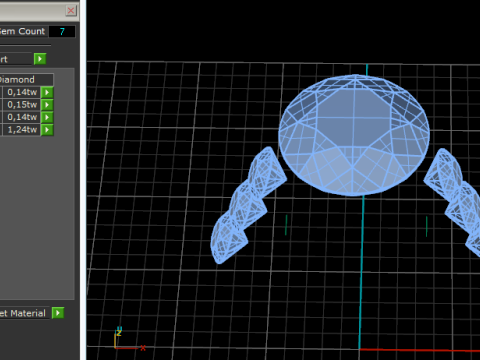Select the large center round diamond
This screenshot has height=360, width=480.
354,135
